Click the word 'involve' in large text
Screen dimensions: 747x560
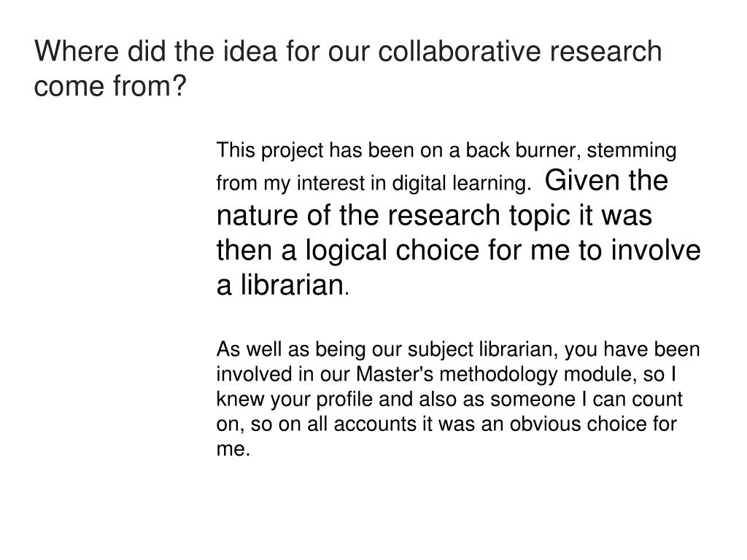(x=656, y=250)
